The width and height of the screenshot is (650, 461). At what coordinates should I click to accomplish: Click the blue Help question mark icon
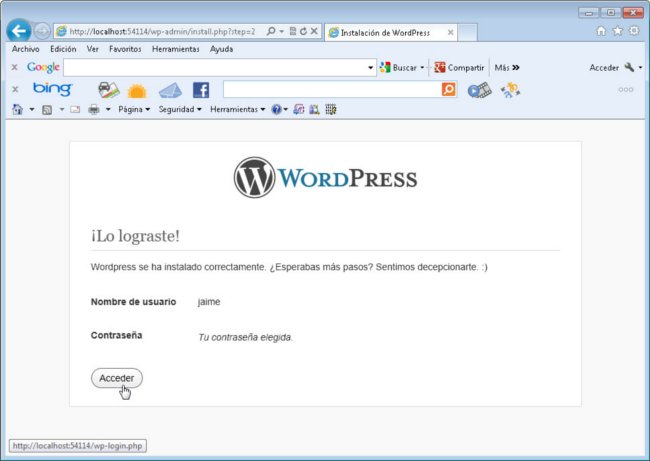tap(276, 109)
